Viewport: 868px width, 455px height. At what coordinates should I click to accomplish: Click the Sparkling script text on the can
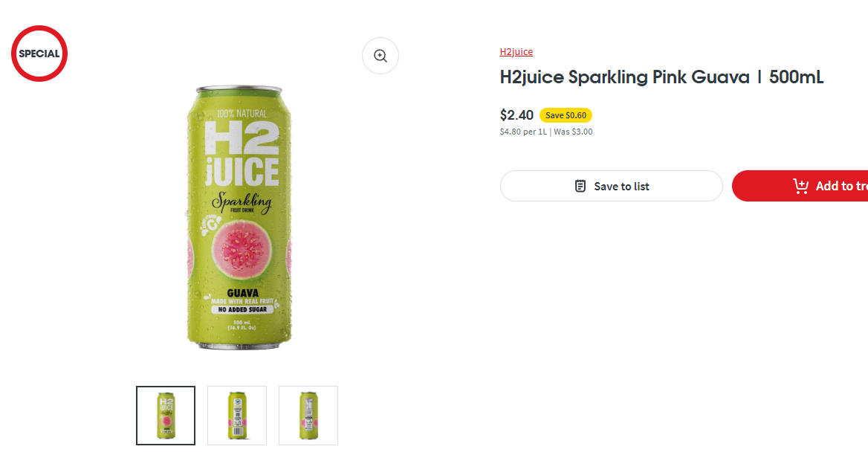(242, 202)
